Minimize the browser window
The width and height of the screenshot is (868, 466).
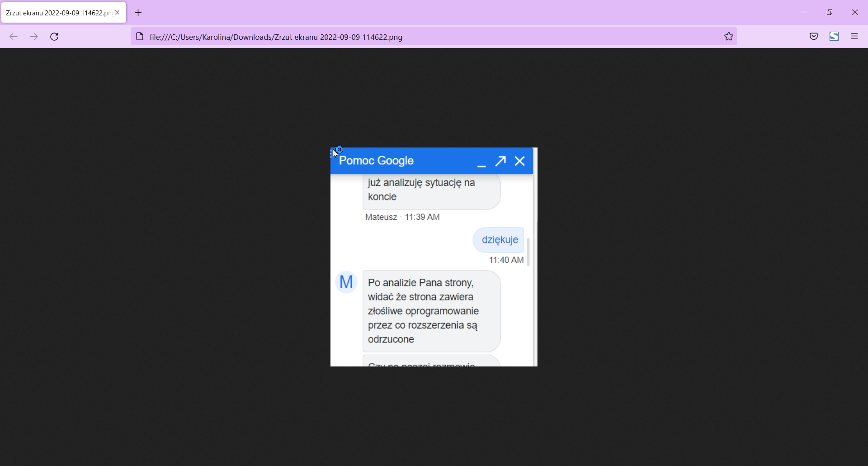pyautogui.click(x=804, y=13)
